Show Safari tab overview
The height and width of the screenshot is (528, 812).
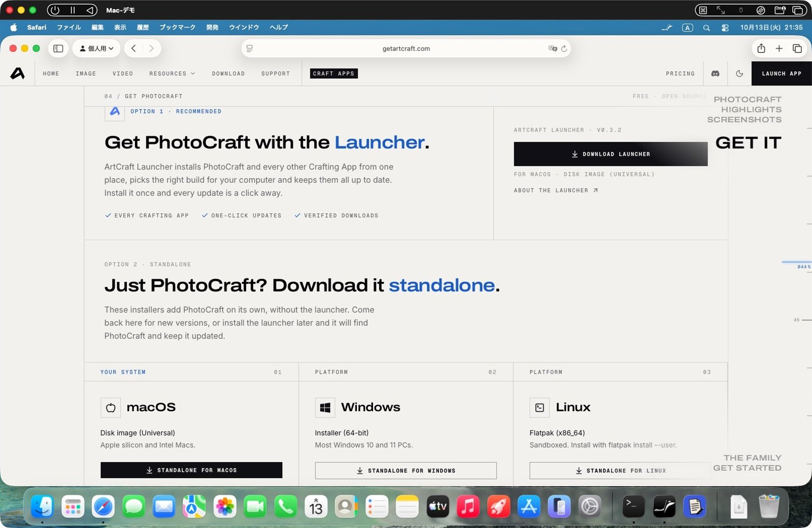pos(797,48)
